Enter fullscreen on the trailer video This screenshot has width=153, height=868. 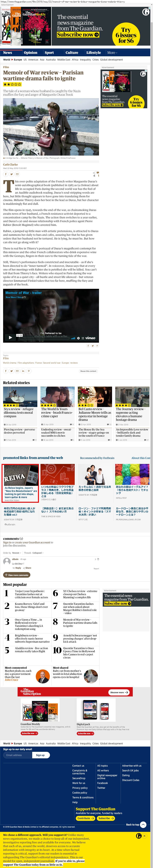(x=83, y=338)
